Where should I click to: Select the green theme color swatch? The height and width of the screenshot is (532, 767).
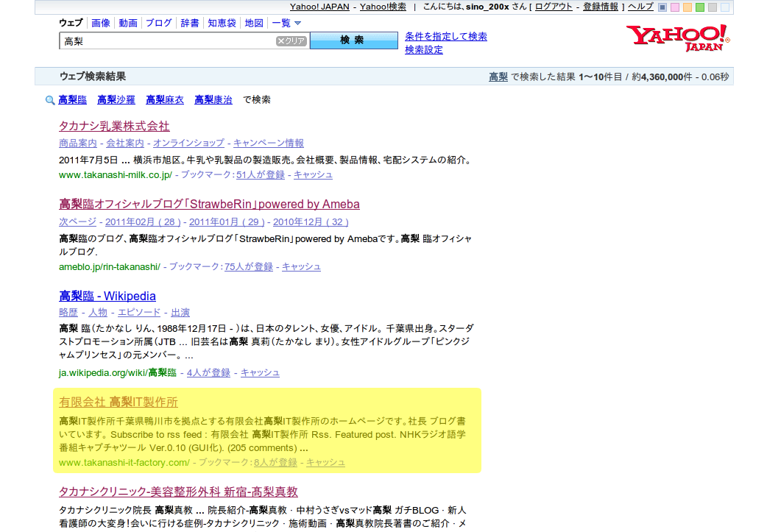coord(700,7)
